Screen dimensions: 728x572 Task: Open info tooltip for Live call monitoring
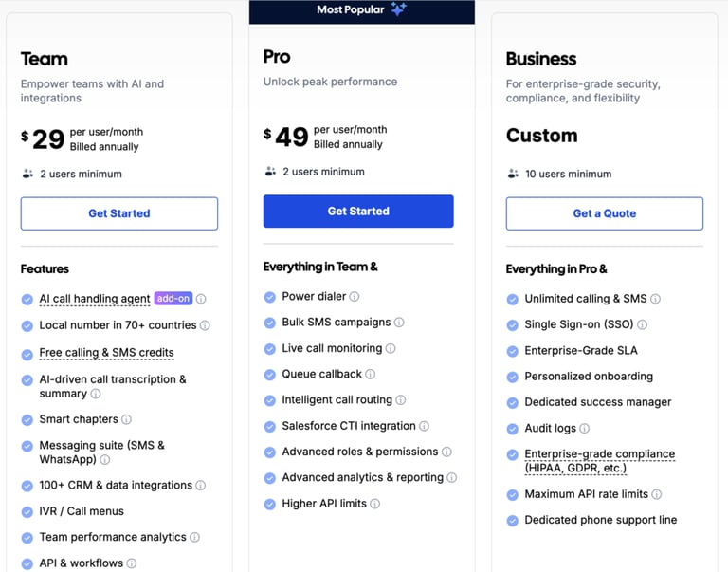(x=391, y=348)
